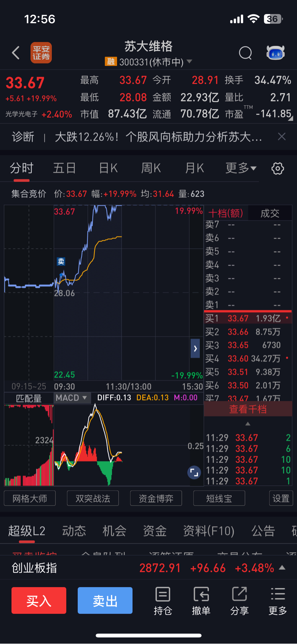Tap the red 买入 button
Image resolution: width=297 pixels, height=644 pixels.
pyautogui.click(x=39, y=601)
